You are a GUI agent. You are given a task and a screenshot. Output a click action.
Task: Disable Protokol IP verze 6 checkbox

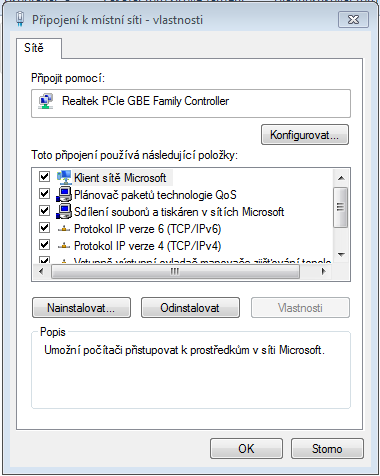[x=44, y=228]
